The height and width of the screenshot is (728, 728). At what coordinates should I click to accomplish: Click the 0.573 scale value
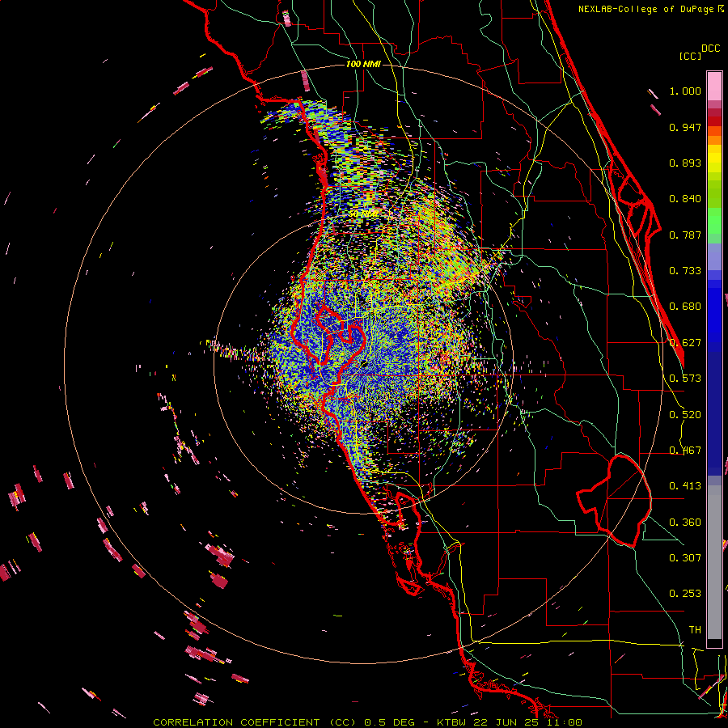click(685, 379)
